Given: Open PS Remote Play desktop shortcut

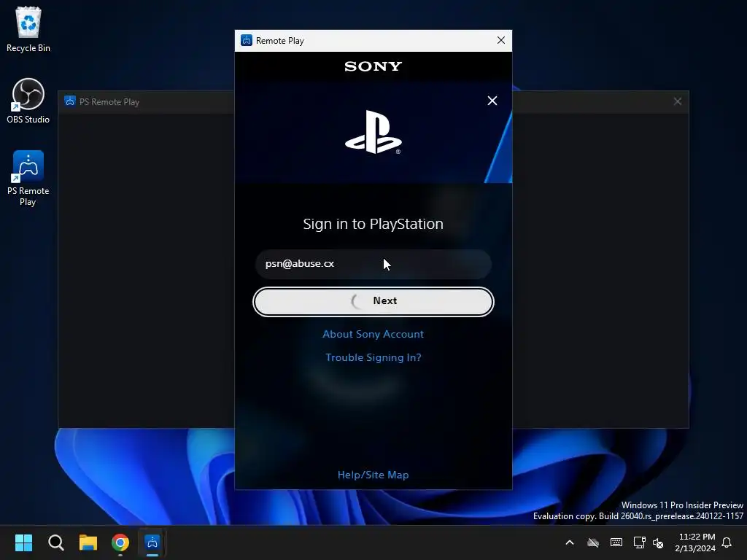Looking at the screenshot, I should 28,178.
